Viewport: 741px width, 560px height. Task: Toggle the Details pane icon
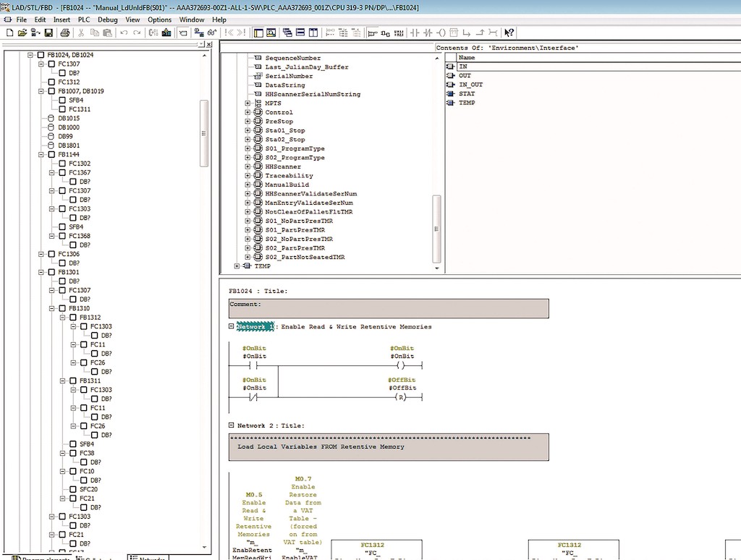(271, 33)
